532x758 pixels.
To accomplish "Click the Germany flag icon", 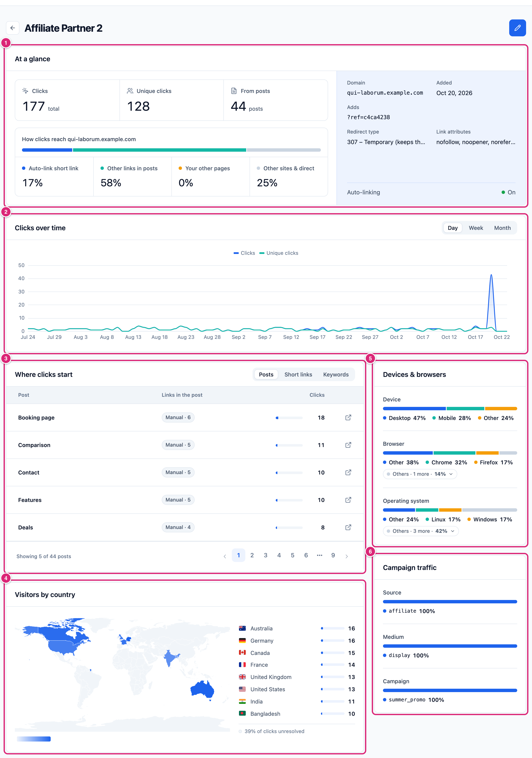I will pyautogui.click(x=242, y=641).
